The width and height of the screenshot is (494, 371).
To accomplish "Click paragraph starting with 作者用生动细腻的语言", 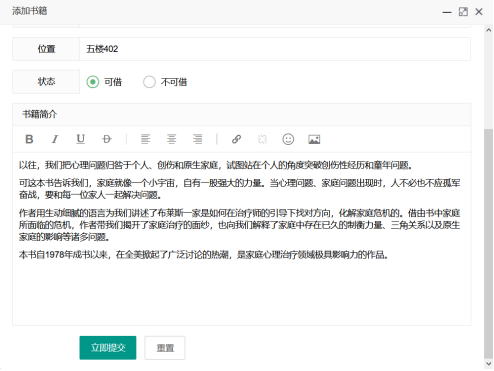I will coord(239,225).
